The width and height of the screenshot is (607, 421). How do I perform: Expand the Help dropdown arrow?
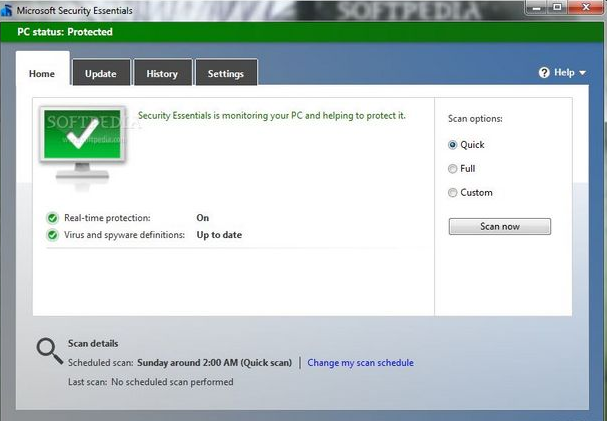(x=583, y=73)
